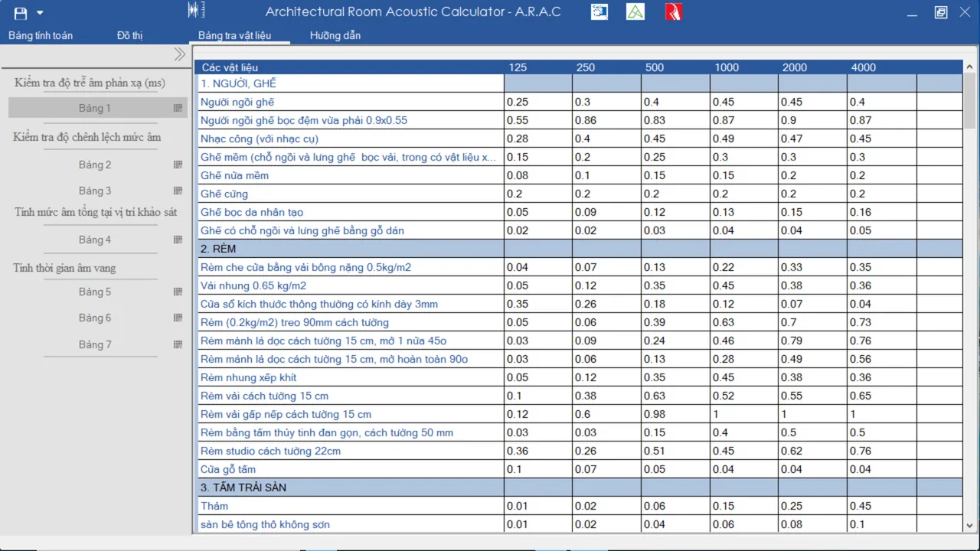
Task: Open the Bảng tính toán tab
Action: coord(41,35)
